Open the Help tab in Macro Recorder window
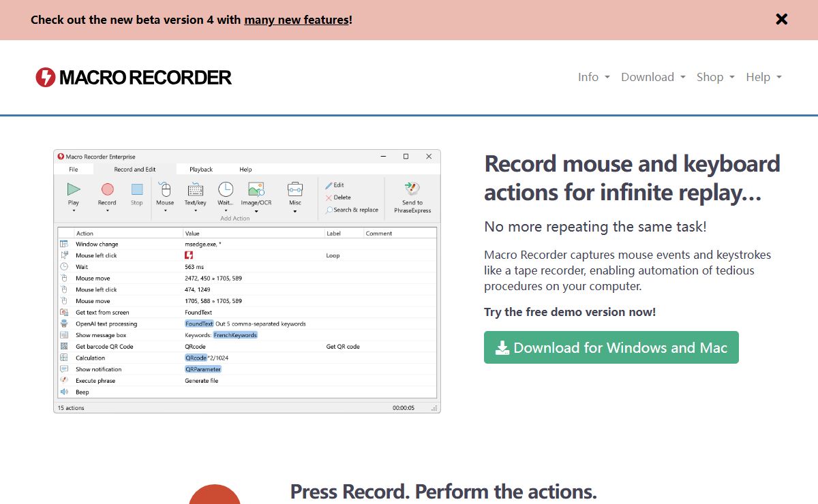 coord(245,170)
